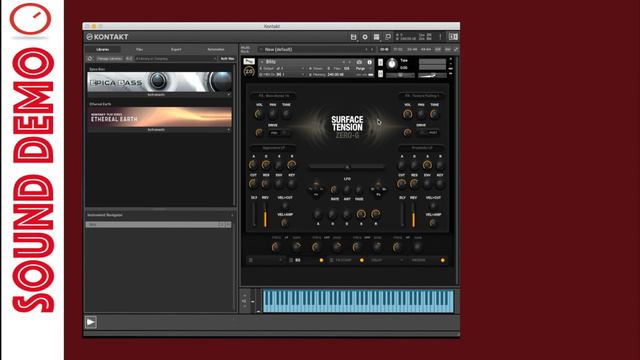
Task: Select rack page 17-32
Action: 398,49
